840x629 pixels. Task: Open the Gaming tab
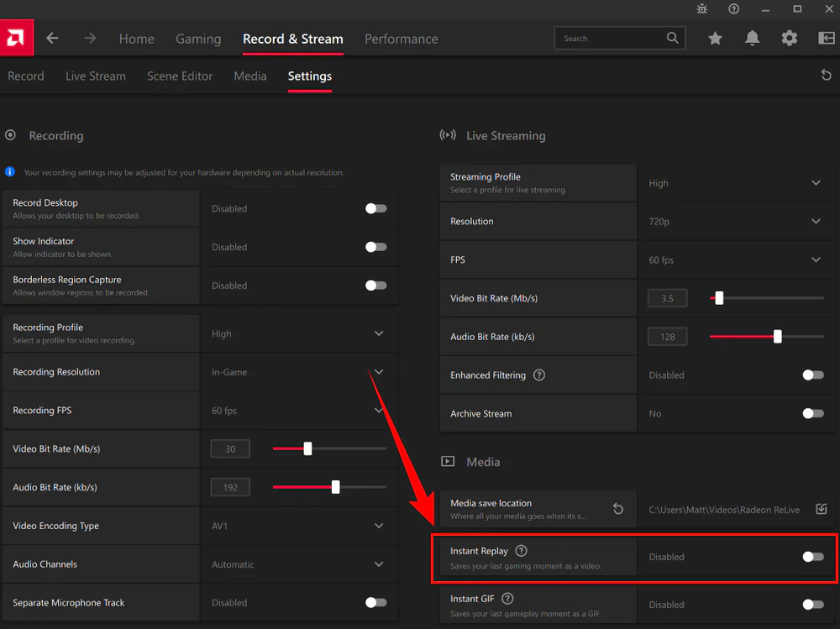(198, 39)
